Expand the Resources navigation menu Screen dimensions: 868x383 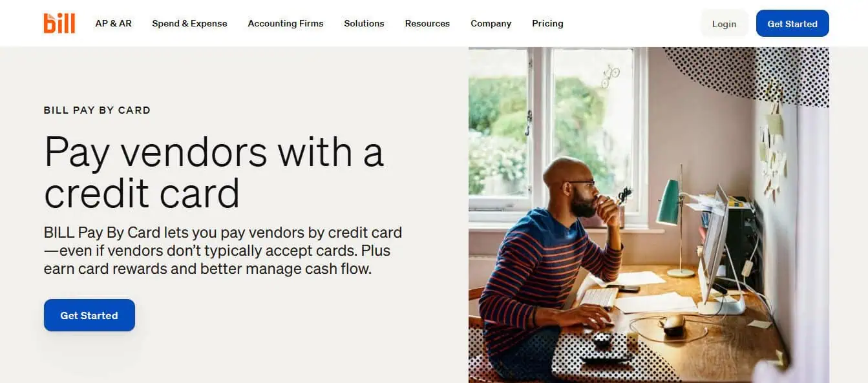point(427,23)
